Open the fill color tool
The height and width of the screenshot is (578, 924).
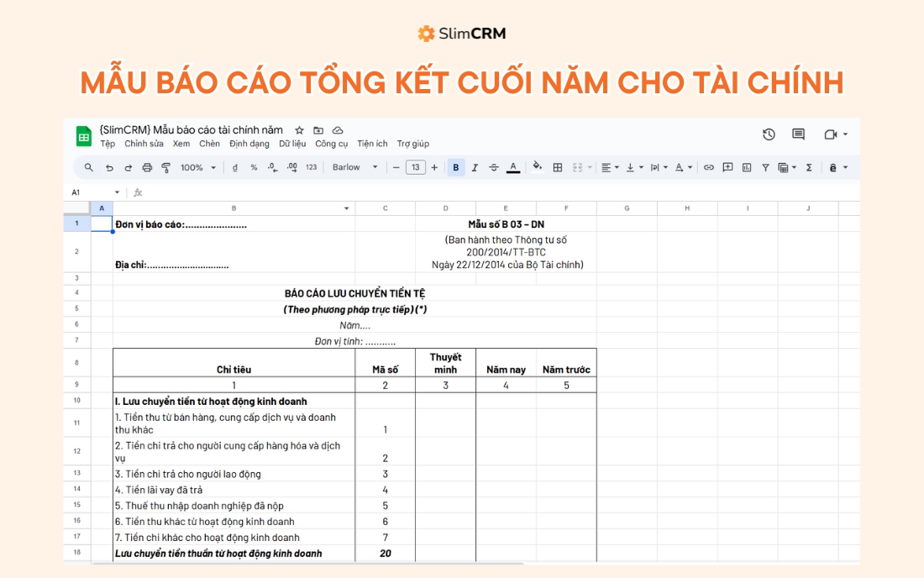(537, 167)
